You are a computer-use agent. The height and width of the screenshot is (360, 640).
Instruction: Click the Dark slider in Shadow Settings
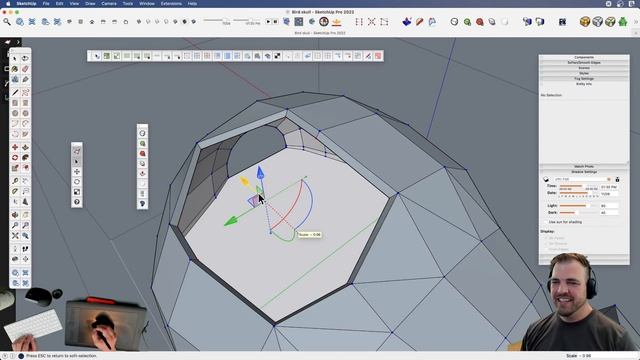pyautogui.click(x=578, y=212)
